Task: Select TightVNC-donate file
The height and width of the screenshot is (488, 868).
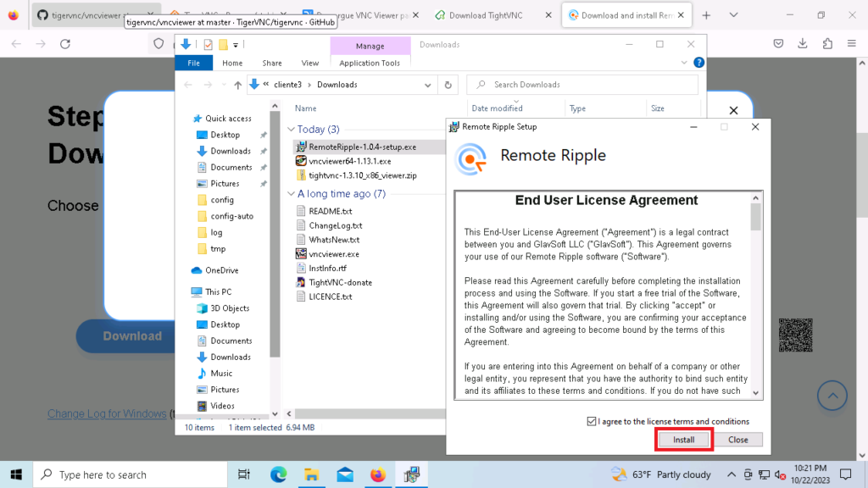Action: 340,282
